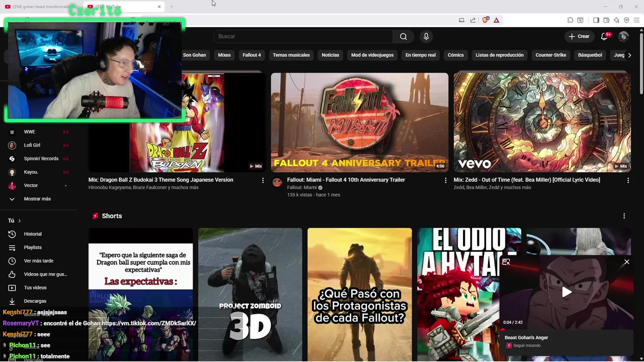
Task: Click the Brave Shields lion icon
Action: [x=486, y=20]
